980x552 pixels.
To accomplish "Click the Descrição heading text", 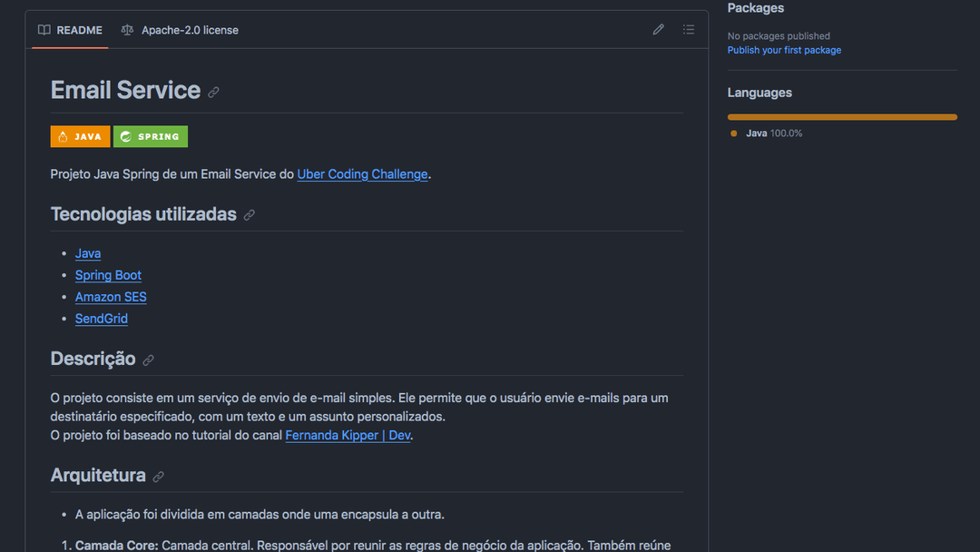I will (x=93, y=359).
